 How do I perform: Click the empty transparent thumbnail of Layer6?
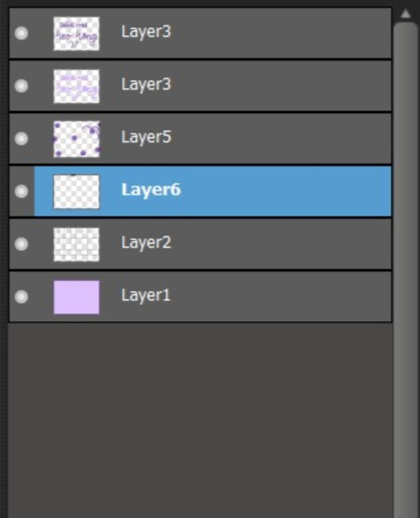76,192
